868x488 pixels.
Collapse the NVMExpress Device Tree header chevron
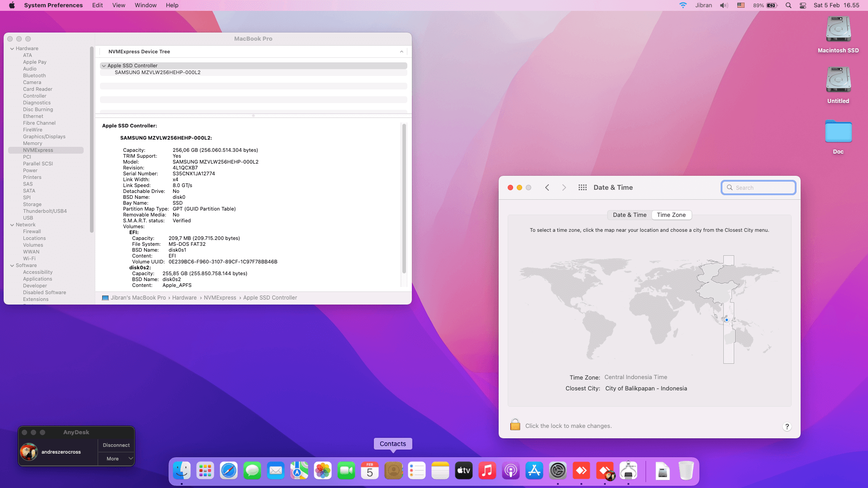[x=401, y=52]
